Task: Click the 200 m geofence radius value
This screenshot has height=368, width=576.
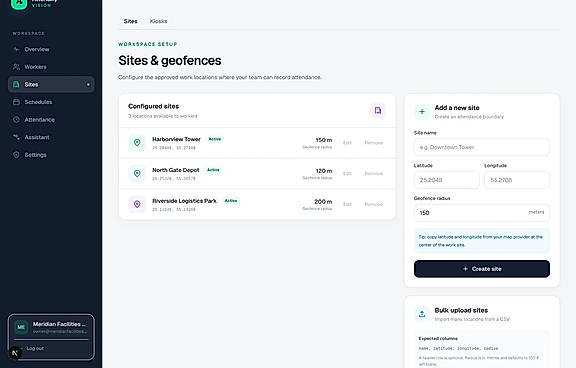Action: pyautogui.click(x=323, y=202)
